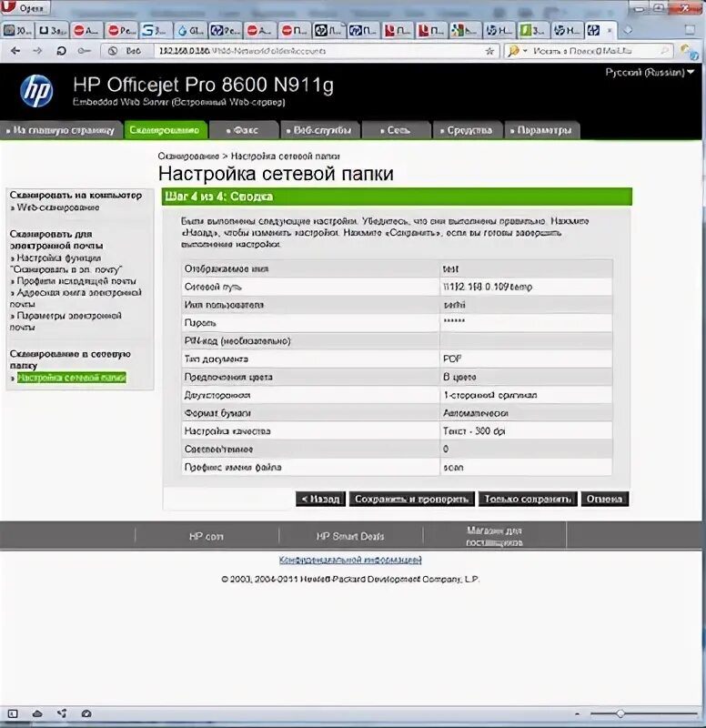Open a new tab with the plus button

coord(628,30)
